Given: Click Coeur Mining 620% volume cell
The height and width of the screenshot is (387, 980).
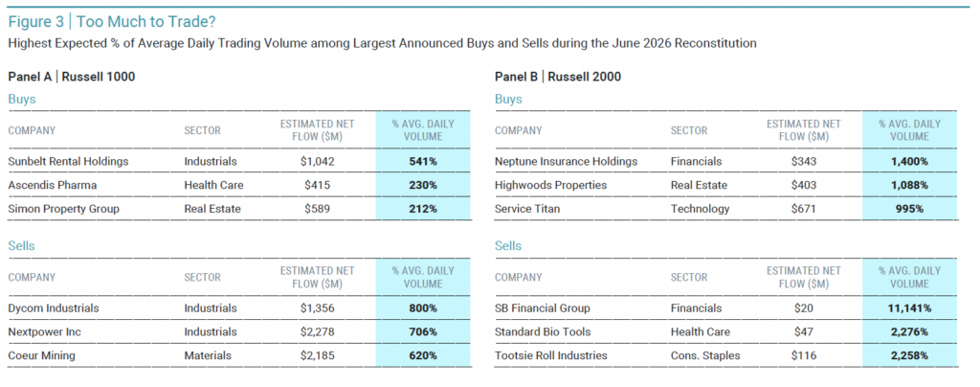Looking at the screenshot, I should pos(423,355).
